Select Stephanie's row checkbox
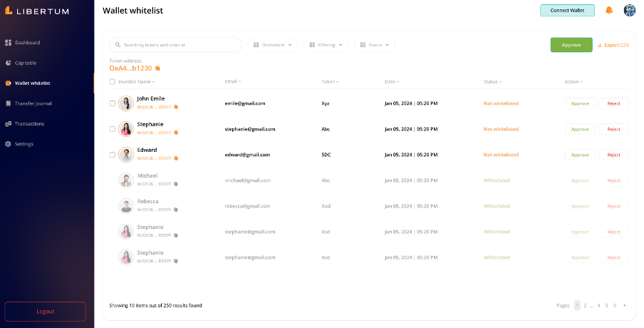 point(112,129)
